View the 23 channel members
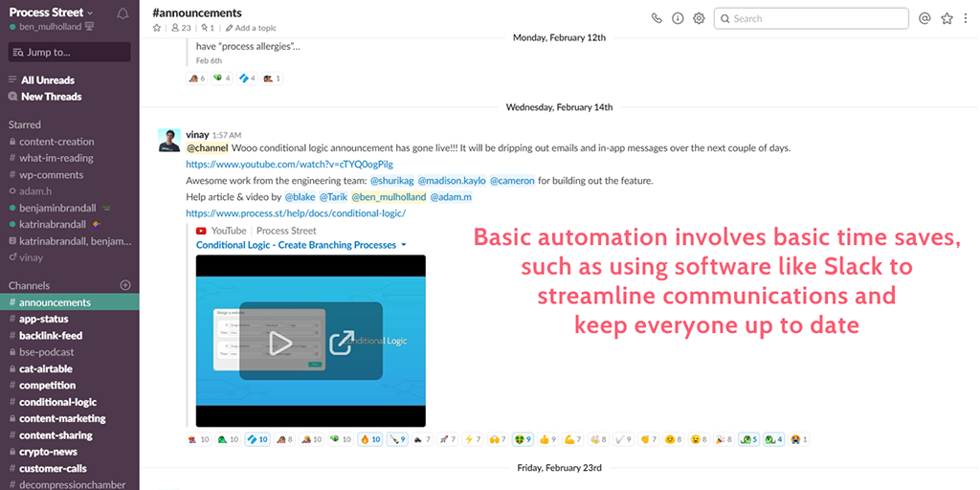 click(x=181, y=28)
